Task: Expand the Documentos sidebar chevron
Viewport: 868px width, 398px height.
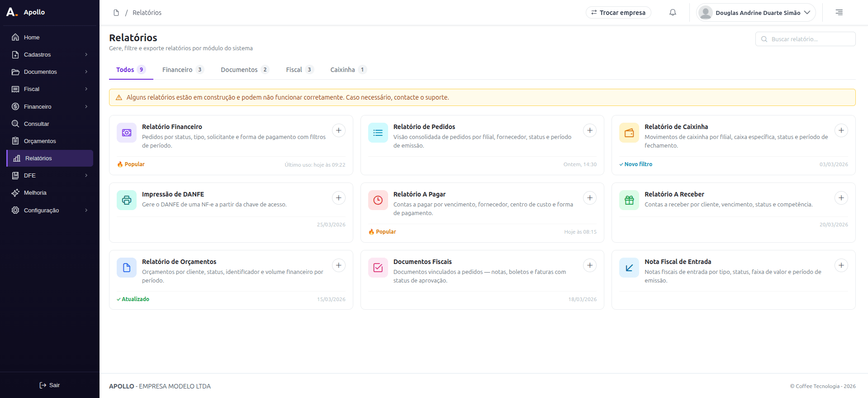Action: pyautogui.click(x=86, y=72)
